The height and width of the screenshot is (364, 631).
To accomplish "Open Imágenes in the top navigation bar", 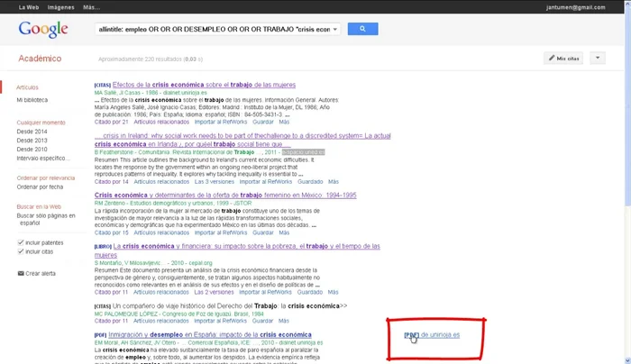I will pyautogui.click(x=61, y=6).
